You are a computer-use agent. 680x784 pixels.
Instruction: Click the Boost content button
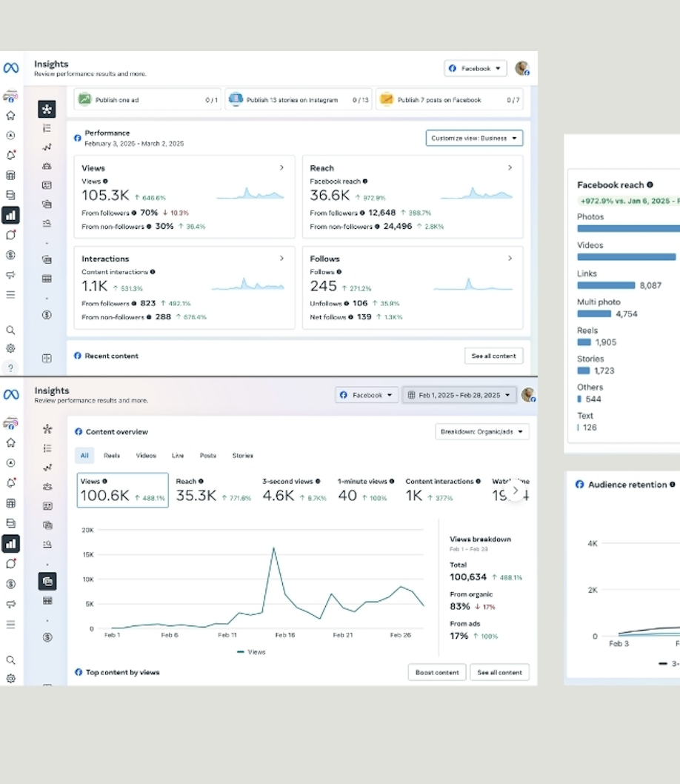pyautogui.click(x=437, y=673)
